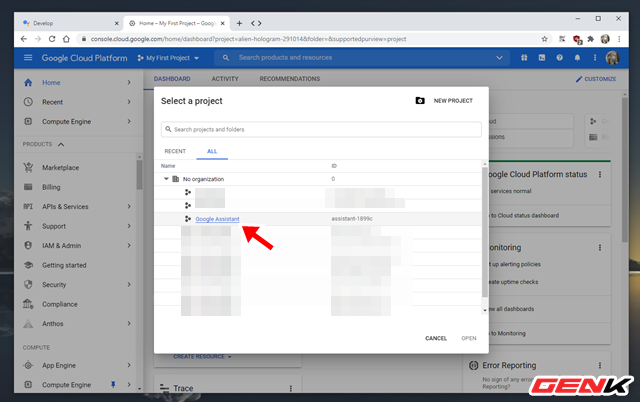Go to browser home page icon
Image resolution: width=640 pixels, height=402 pixels.
click(66, 39)
